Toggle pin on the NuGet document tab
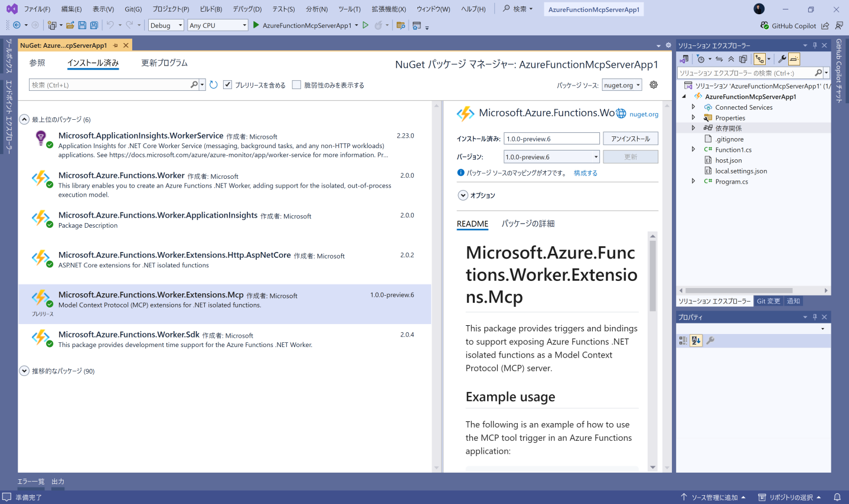Viewport: 849px width, 504px height. [116, 45]
